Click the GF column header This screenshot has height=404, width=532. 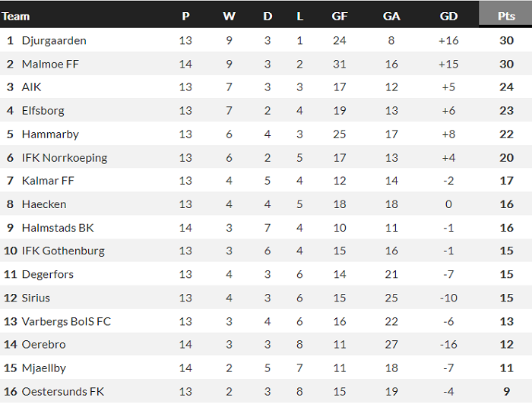pos(340,16)
